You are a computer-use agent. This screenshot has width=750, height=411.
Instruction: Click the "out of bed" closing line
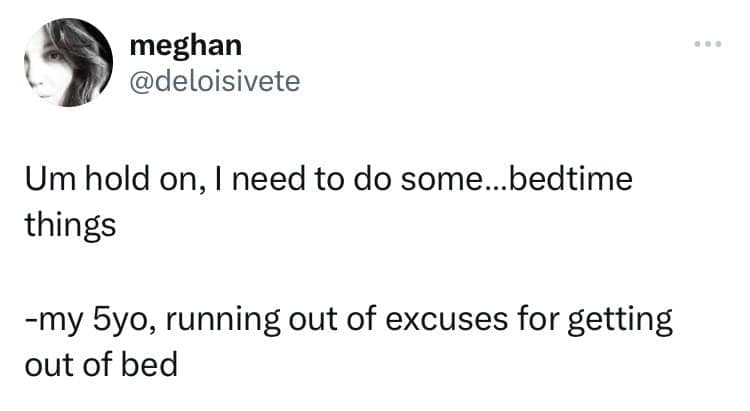coord(100,362)
